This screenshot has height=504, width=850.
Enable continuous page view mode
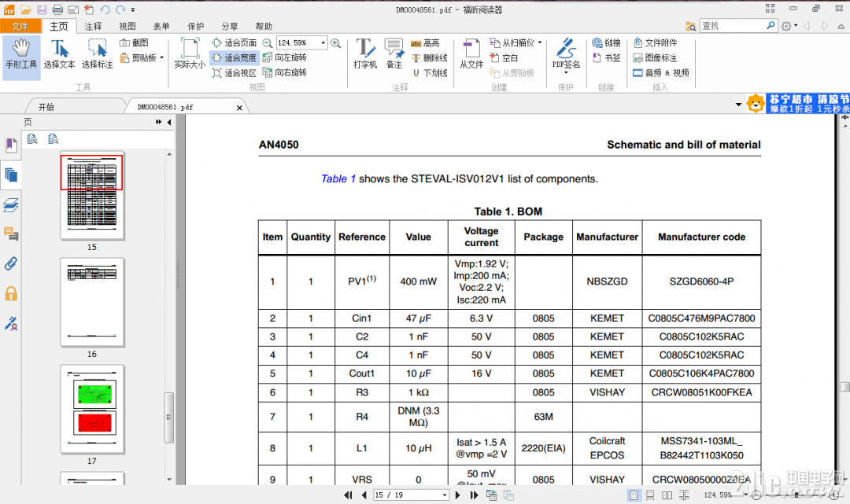650,495
